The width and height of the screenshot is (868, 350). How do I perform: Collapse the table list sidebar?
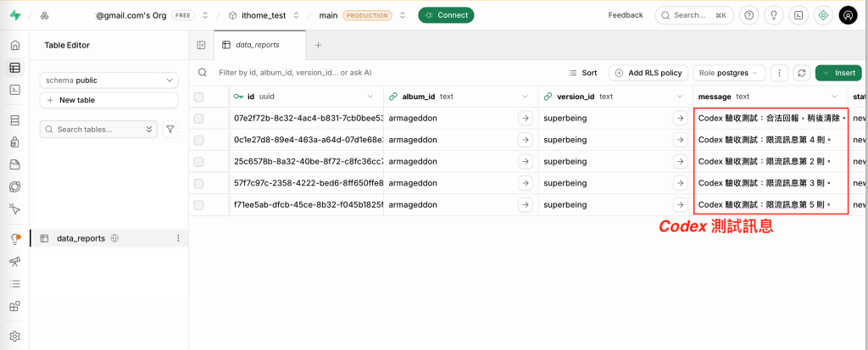(x=201, y=46)
